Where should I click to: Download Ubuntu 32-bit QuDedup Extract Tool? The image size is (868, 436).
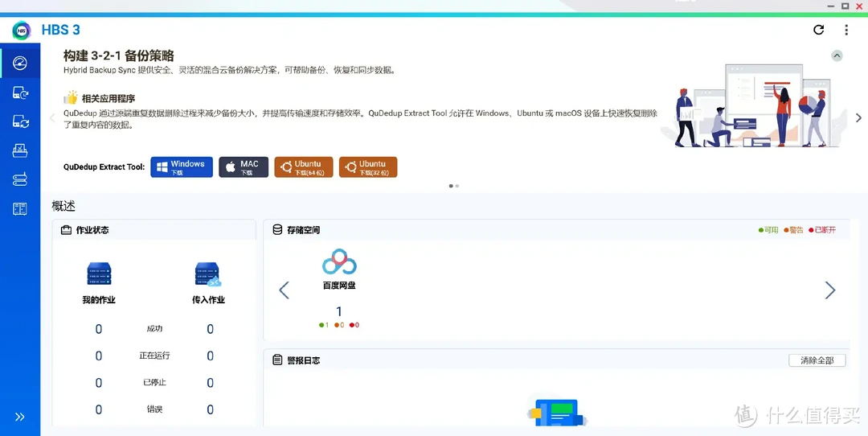(367, 167)
